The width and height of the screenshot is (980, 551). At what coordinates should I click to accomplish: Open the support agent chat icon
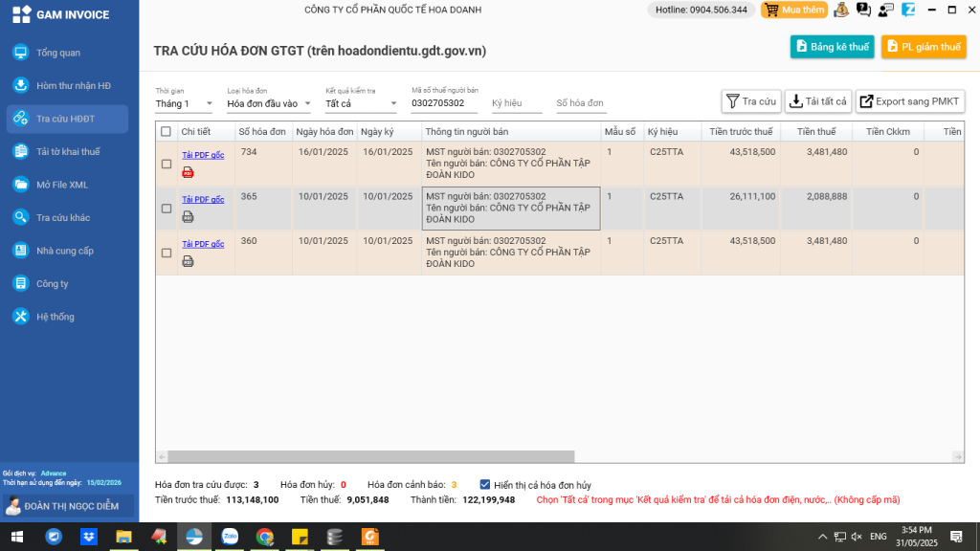coord(885,10)
